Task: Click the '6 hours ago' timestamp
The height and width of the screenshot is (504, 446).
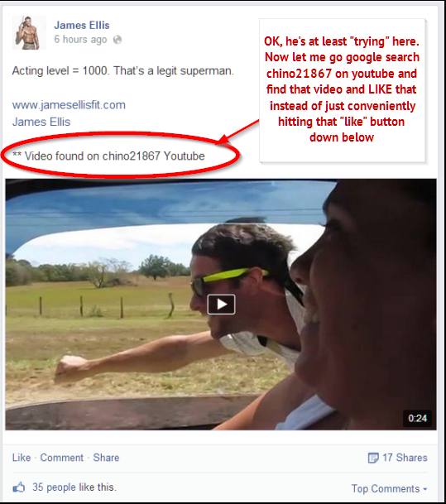Action: (x=80, y=39)
